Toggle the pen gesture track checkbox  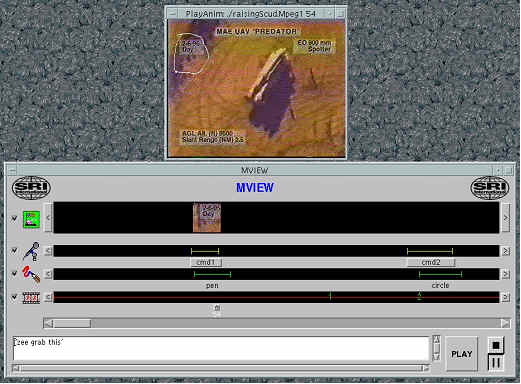point(14,274)
